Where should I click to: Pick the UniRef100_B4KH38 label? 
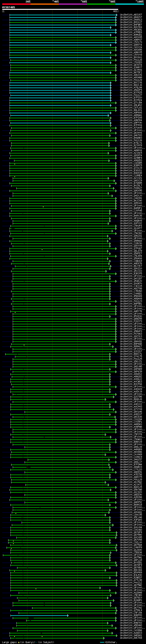click(131, 173)
